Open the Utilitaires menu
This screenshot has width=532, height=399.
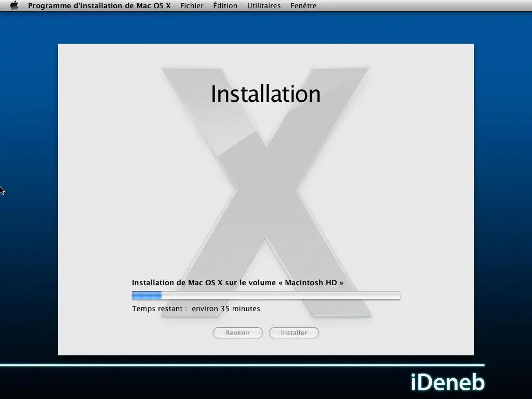[263, 6]
